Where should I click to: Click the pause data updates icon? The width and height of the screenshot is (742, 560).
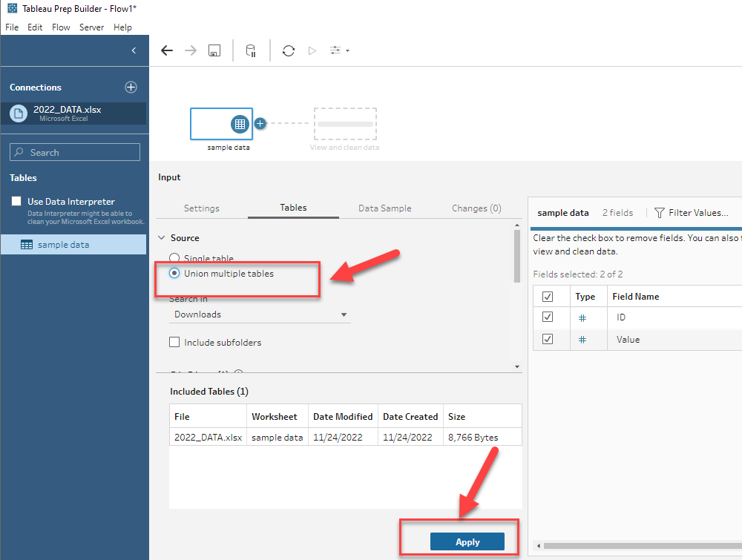pyautogui.click(x=251, y=50)
